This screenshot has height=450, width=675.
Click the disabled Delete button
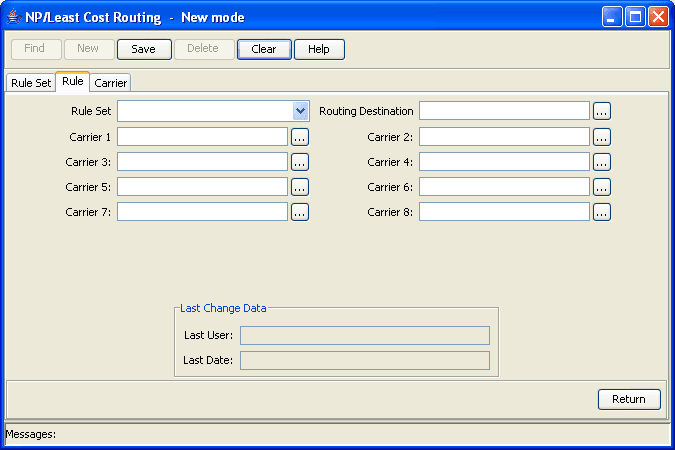coord(204,49)
